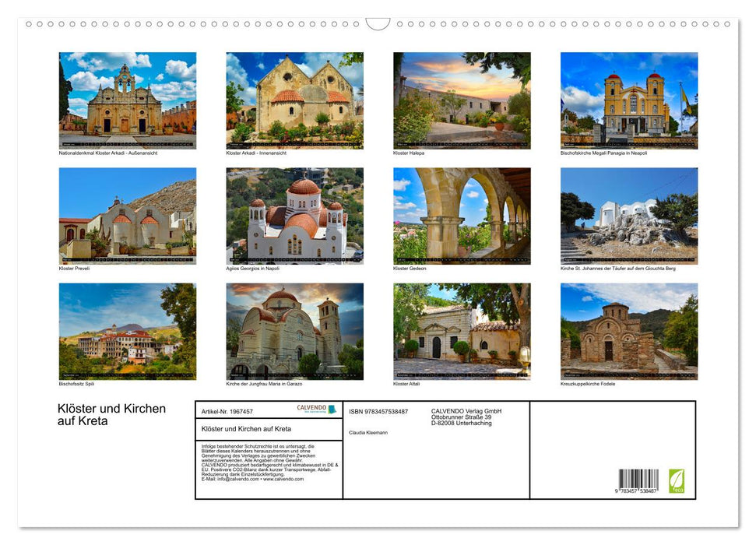Click the CALVENDO publisher logo
The width and height of the screenshot is (756, 545).
tap(317, 409)
